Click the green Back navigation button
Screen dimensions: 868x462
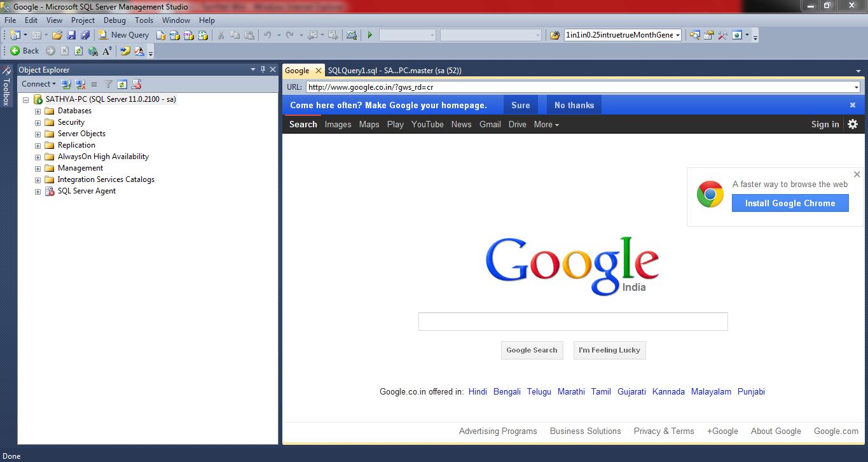[25, 51]
